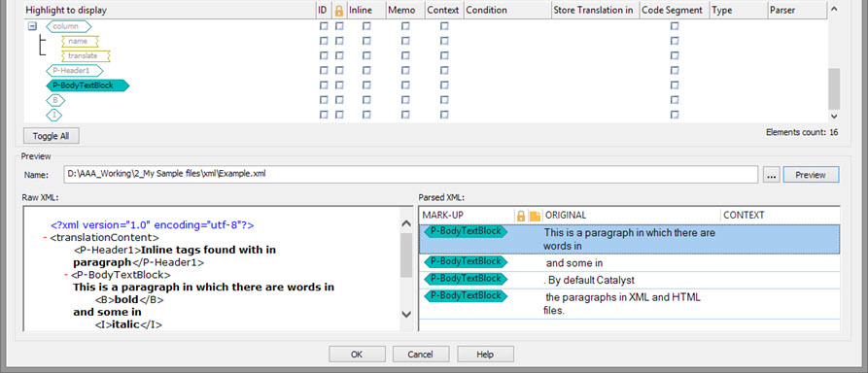Cancel the dialog
Image resolution: width=868 pixels, height=373 pixels.
pos(420,355)
